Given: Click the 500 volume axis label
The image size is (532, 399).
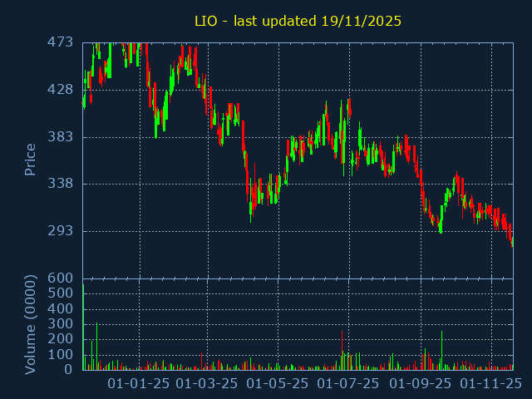Looking at the screenshot, I should click(x=60, y=293).
